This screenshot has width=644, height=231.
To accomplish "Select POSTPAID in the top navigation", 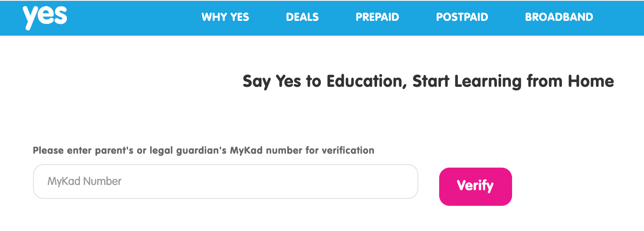I will click(x=462, y=17).
